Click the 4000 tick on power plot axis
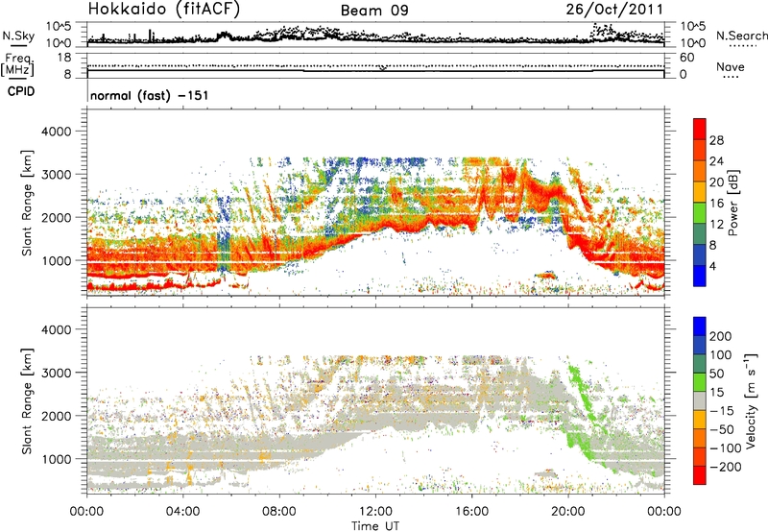Viewport: 768px width, 532px height. click(x=57, y=132)
